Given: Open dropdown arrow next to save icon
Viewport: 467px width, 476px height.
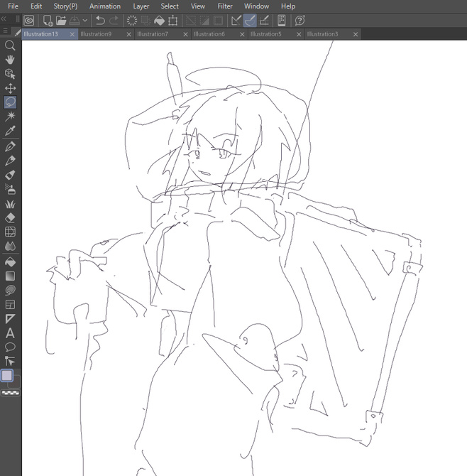Looking at the screenshot, I should click(x=85, y=21).
